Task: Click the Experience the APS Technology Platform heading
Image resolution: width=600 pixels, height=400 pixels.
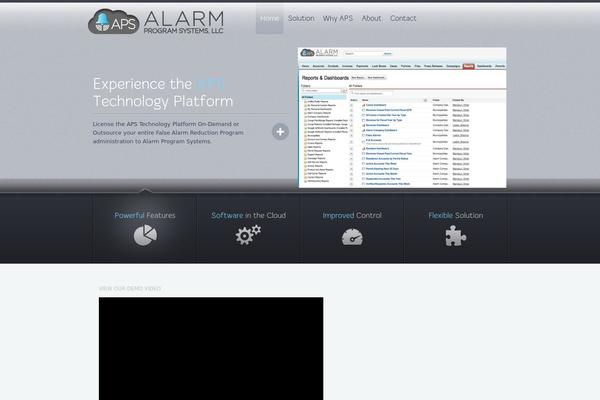Action: pyautogui.click(x=163, y=93)
